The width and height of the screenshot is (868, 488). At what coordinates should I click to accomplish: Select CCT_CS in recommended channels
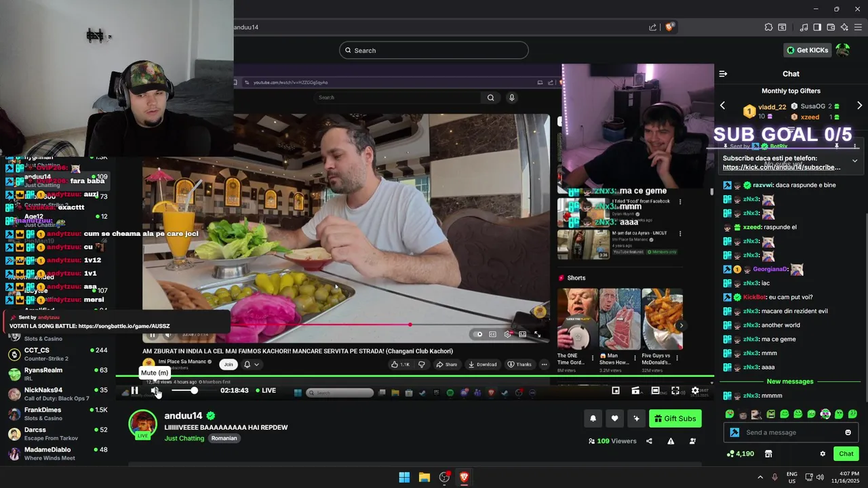tap(58, 354)
